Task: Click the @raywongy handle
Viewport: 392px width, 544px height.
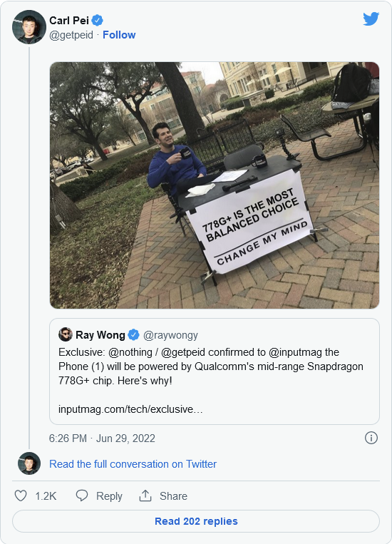Action: tap(170, 335)
